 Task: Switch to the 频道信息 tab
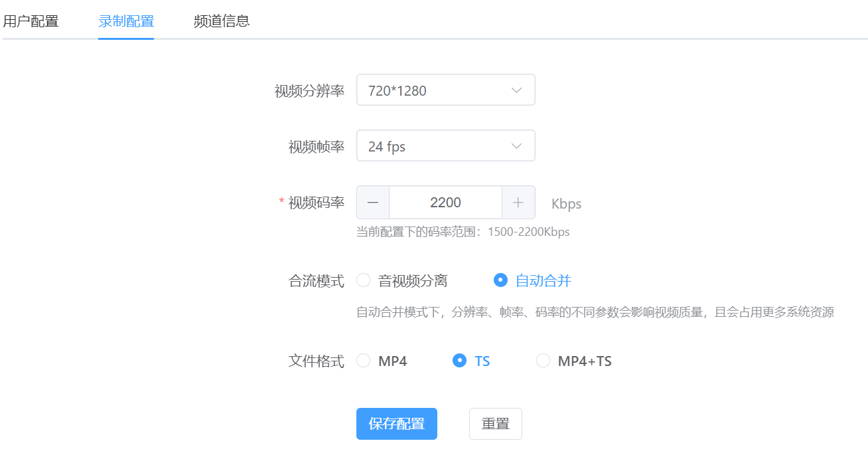222,21
